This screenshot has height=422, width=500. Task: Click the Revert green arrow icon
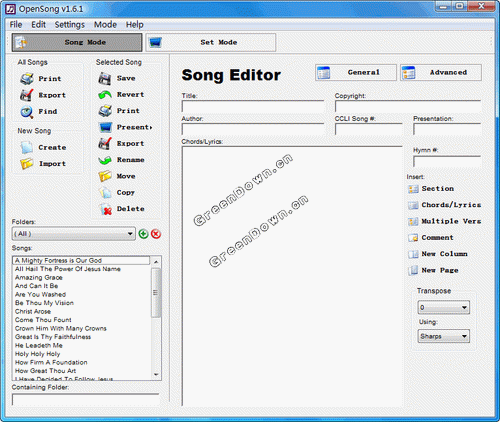(x=105, y=95)
